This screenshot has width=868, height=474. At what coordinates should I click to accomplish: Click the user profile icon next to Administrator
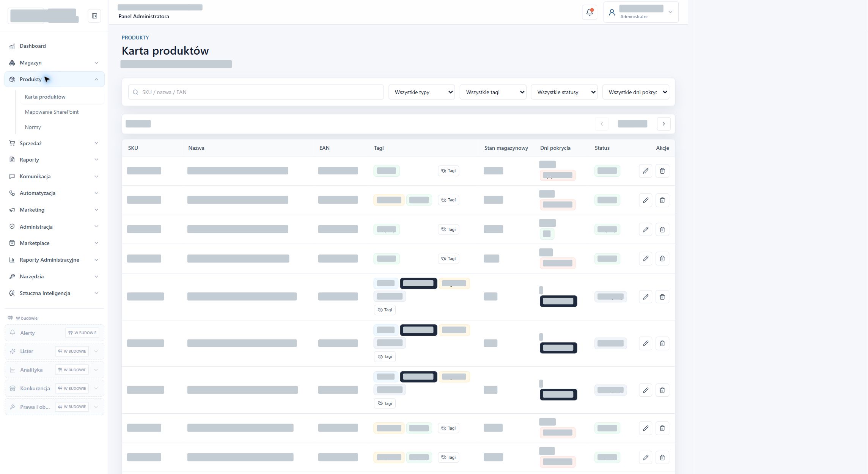coord(612,13)
